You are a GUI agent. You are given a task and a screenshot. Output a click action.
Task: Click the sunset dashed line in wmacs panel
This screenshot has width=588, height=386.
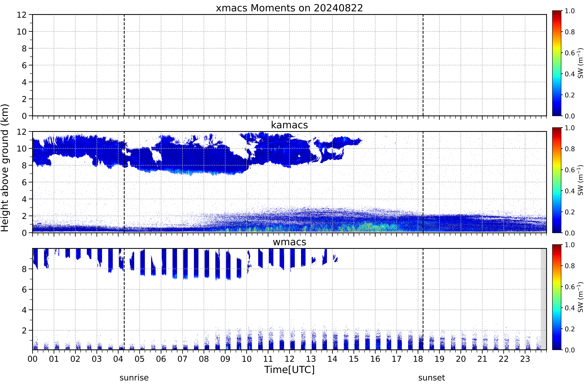[423, 299]
